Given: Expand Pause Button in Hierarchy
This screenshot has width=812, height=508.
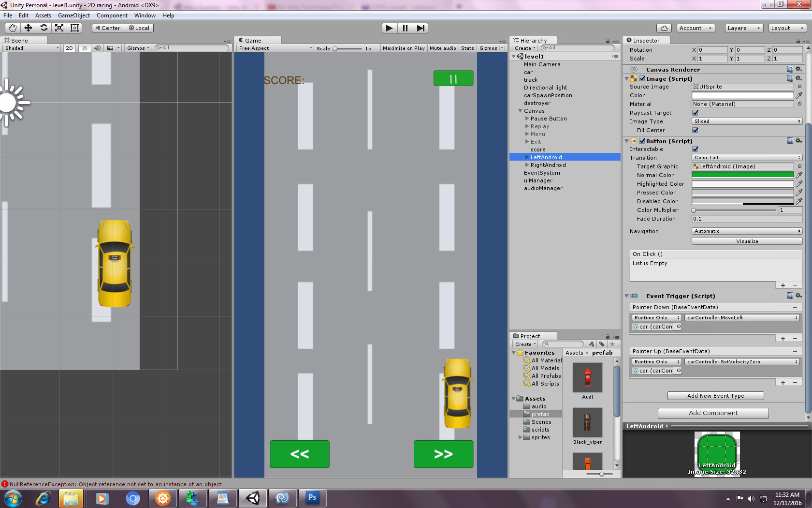Looking at the screenshot, I should [x=527, y=119].
